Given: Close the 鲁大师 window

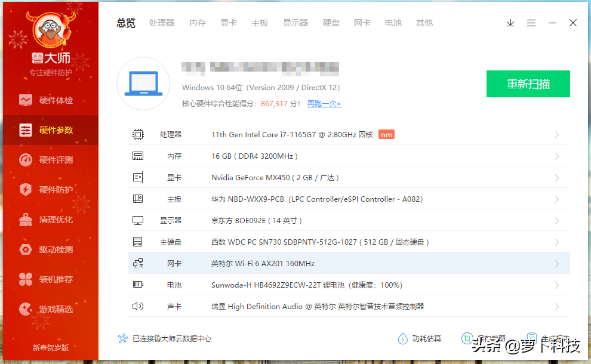Looking at the screenshot, I should click(573, 23).
